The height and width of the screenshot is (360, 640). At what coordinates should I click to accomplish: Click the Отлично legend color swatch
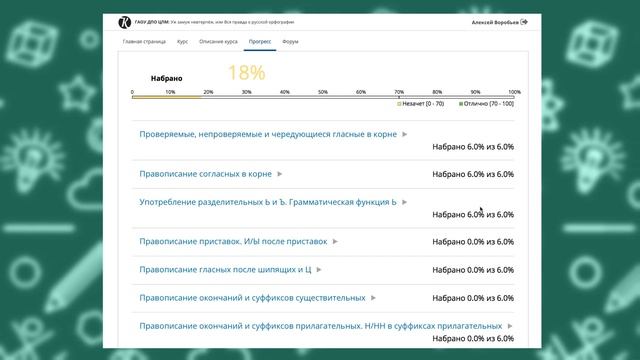pyautogui.click(x=461, y=104)
